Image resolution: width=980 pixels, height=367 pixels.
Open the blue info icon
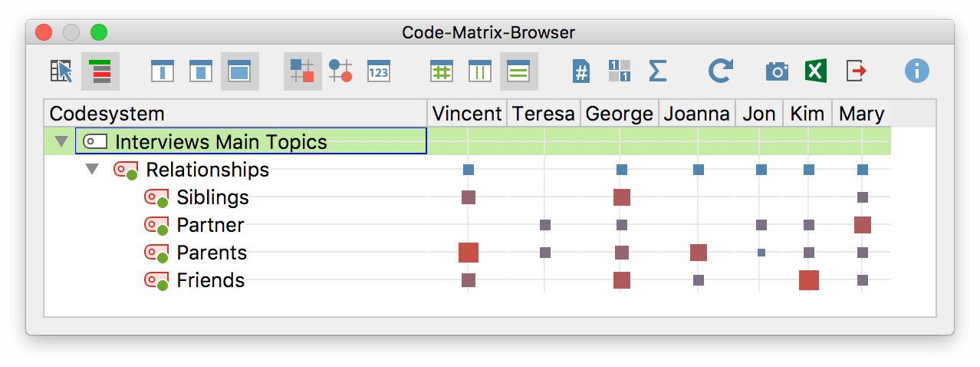(x=916, y=71)
